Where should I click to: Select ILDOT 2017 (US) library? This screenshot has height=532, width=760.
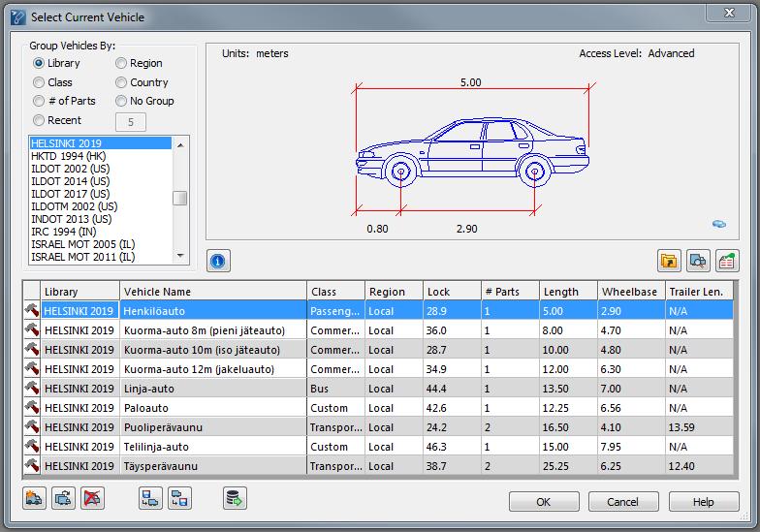(101, 194)
